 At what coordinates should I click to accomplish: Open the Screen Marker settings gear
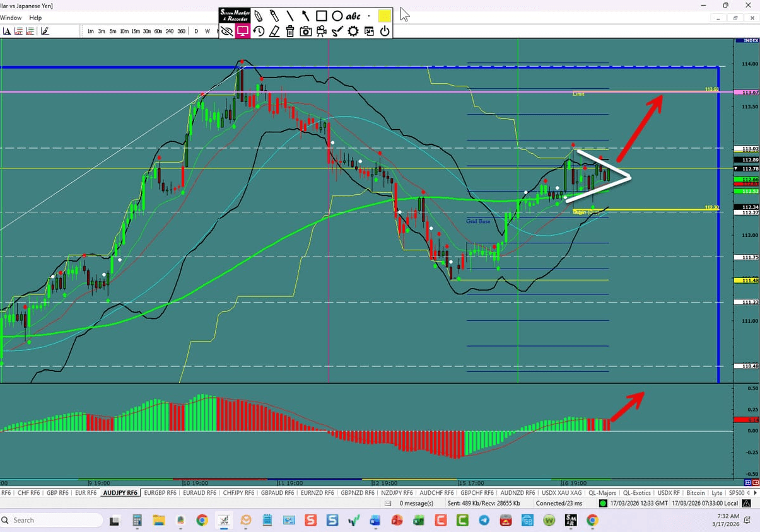click(x=353, y=31)
